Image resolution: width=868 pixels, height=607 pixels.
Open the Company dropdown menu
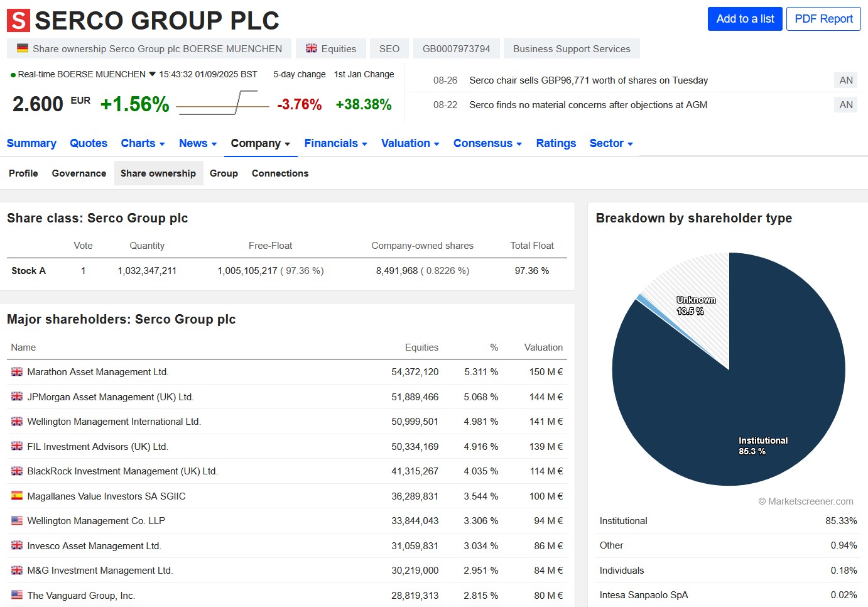coord(261,143)
